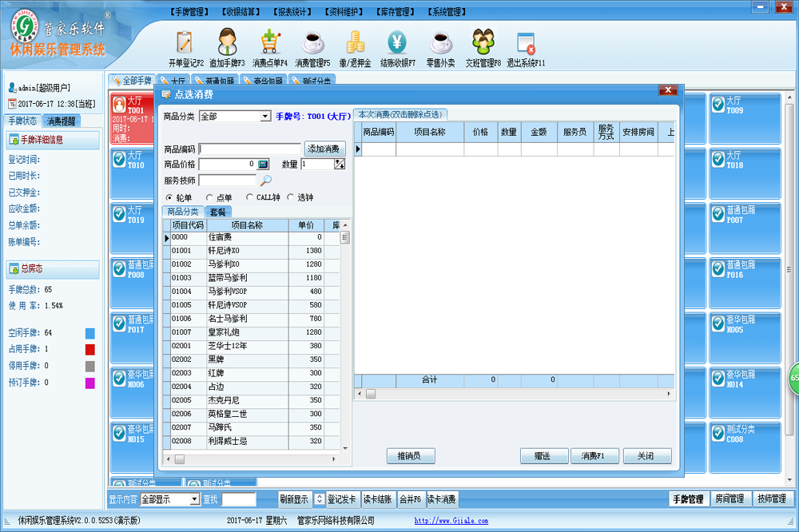Viewport: 799px width, 532px height.
Task: Open the 显示内容 全部显示 dropdown
Action: (x=195, y=499)
